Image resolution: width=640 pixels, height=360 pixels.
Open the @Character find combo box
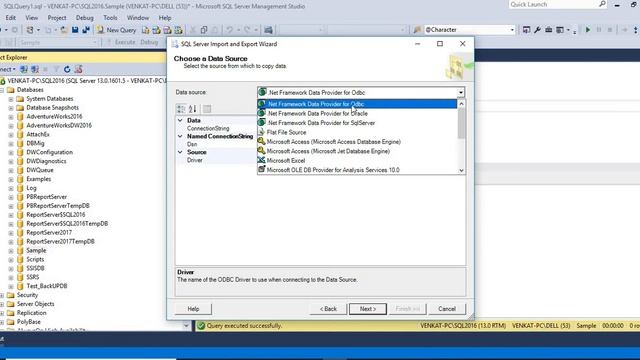[469, 30]
